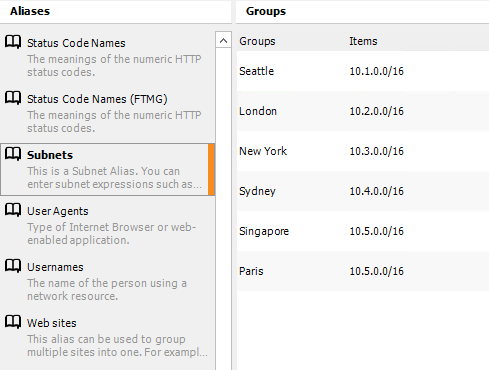Screen dimensions: 489x370
Task: Click the Web sites book icon
Action: click(x=13, y=322)
